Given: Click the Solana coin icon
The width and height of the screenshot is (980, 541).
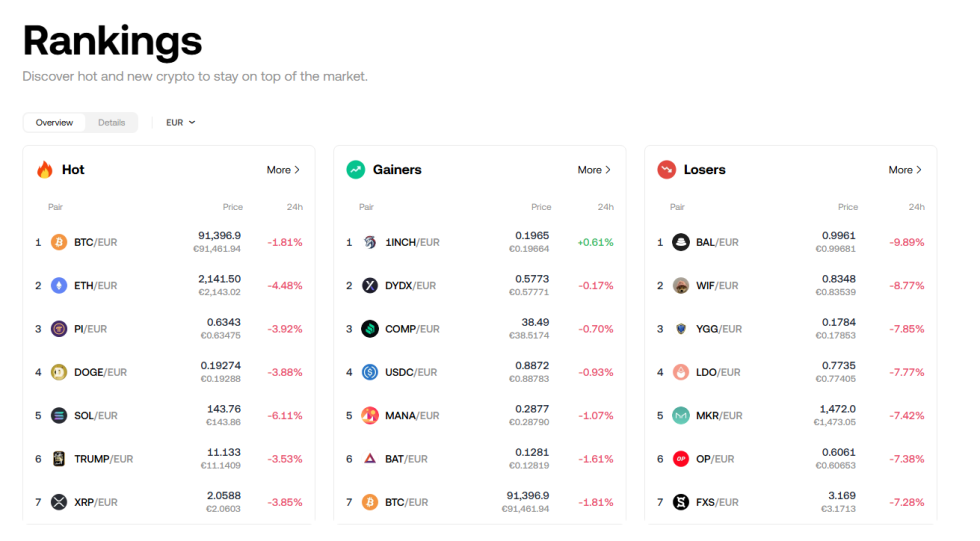Looking at the screenshot, I should (59, 416).
